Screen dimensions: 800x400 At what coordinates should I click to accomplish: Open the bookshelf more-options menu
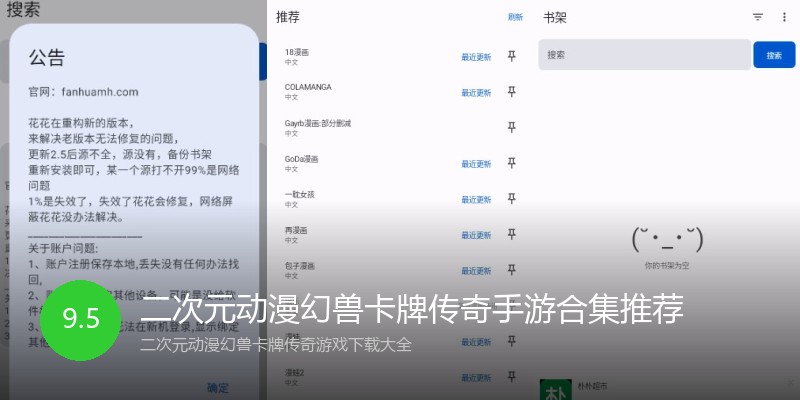coord(784,17)
